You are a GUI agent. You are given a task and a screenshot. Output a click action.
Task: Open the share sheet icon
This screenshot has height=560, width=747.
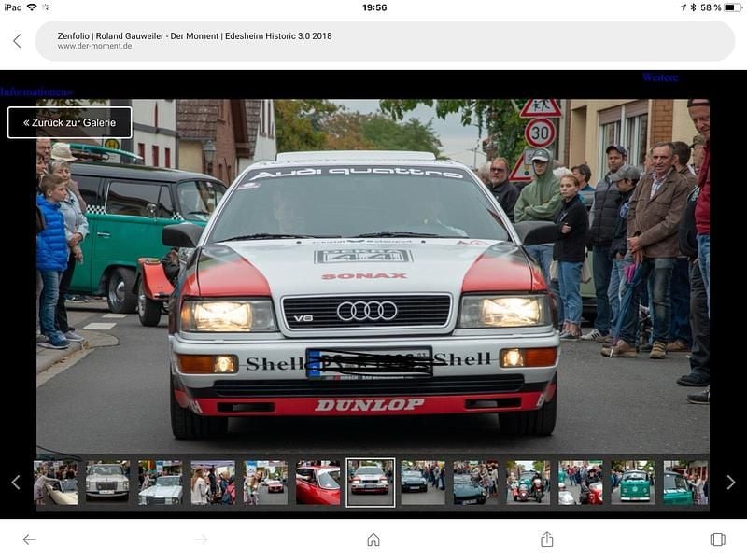click(546, 539)
